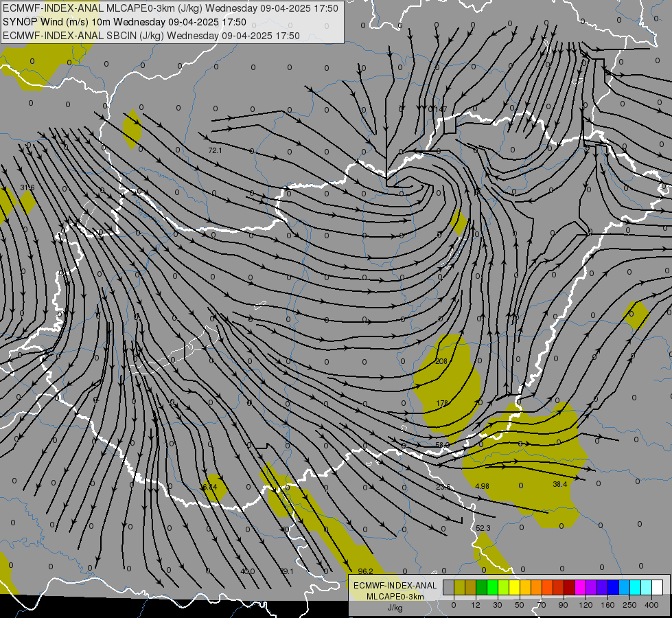
Task: Choose the magenta swatch in the color scale
Action: (x=581, y=587)
